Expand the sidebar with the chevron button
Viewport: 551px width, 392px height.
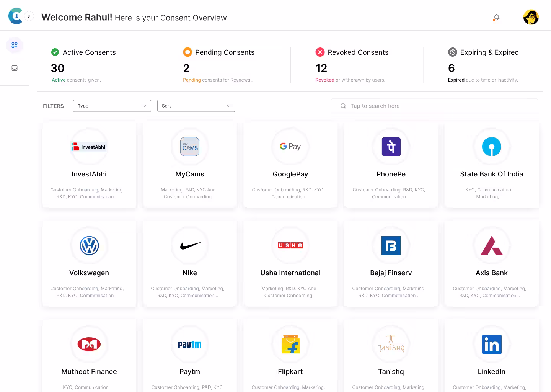(29, 16)
